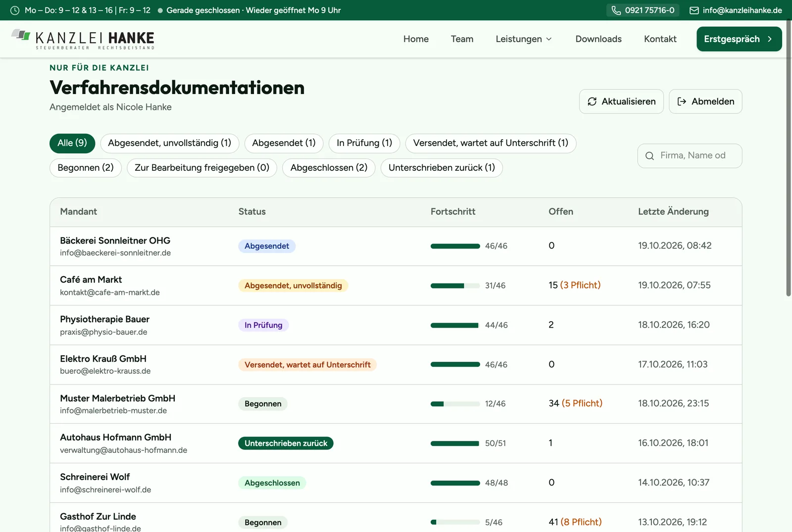Viewport: 792px width, 532px height.
Task: Open the Team page
Action: coord(462,39)
